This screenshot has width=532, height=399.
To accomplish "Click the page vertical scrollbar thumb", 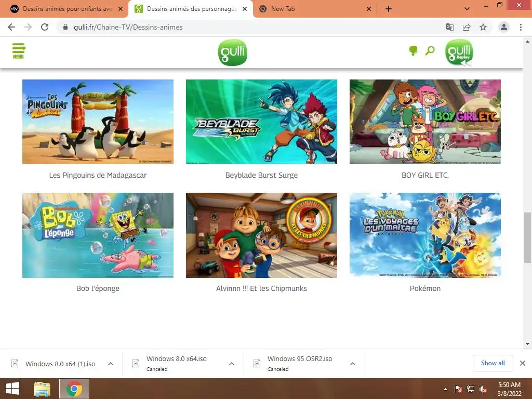I will coord(527,237).
